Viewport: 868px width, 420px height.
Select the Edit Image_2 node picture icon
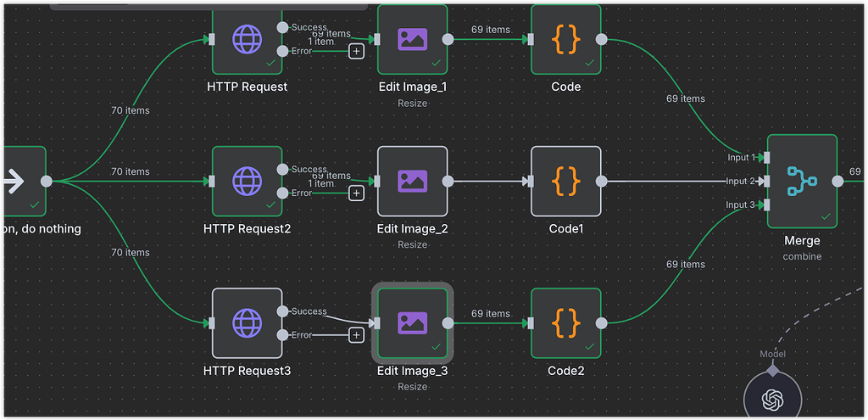413,182
